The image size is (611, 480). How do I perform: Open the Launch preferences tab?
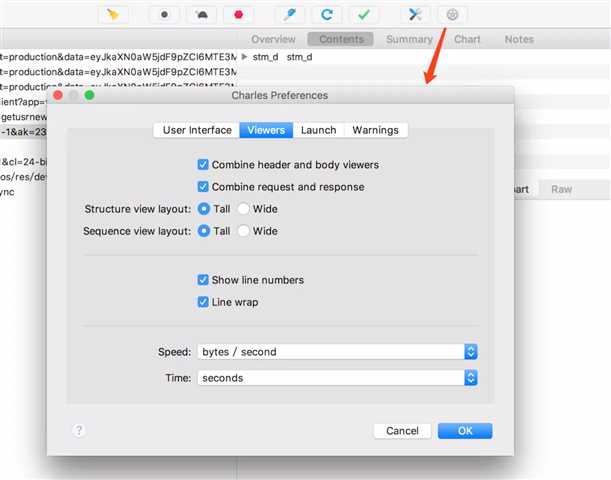[318, 130]
